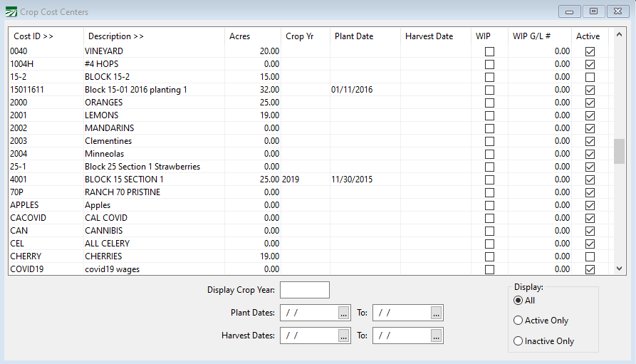Click the Display Crop Year field
Screen dimensions: 636x364
pyautogui.click(x=305, y=290)
